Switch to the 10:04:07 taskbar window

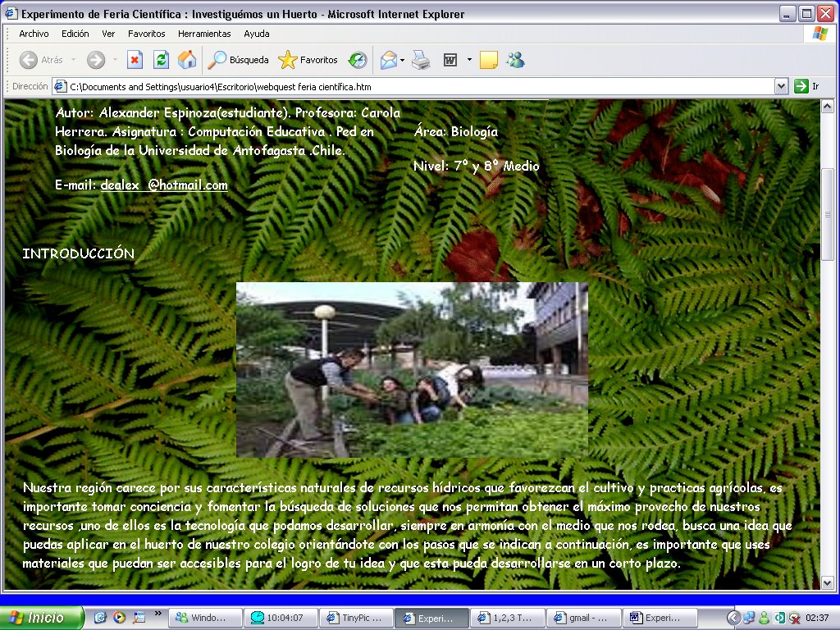coord(281,618)
